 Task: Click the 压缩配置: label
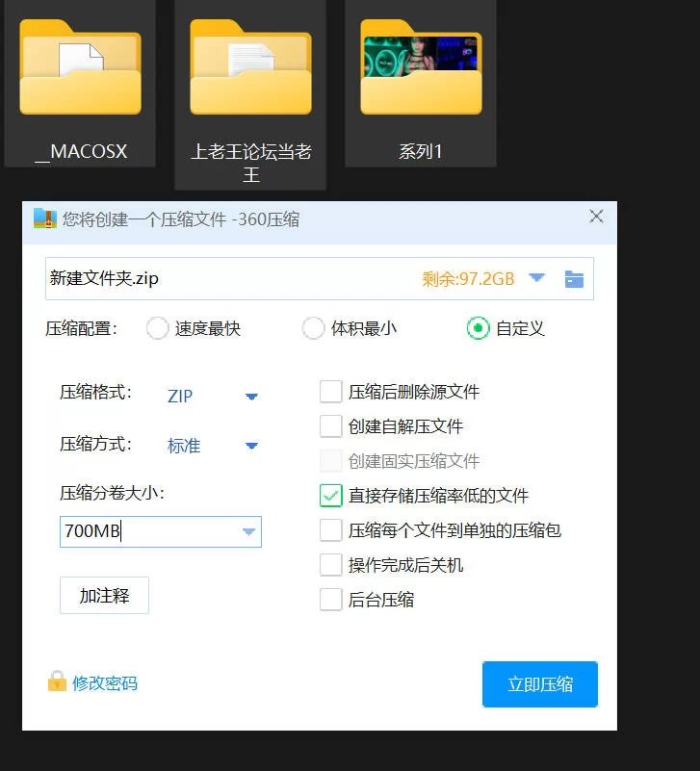click(x=81, y=328)
